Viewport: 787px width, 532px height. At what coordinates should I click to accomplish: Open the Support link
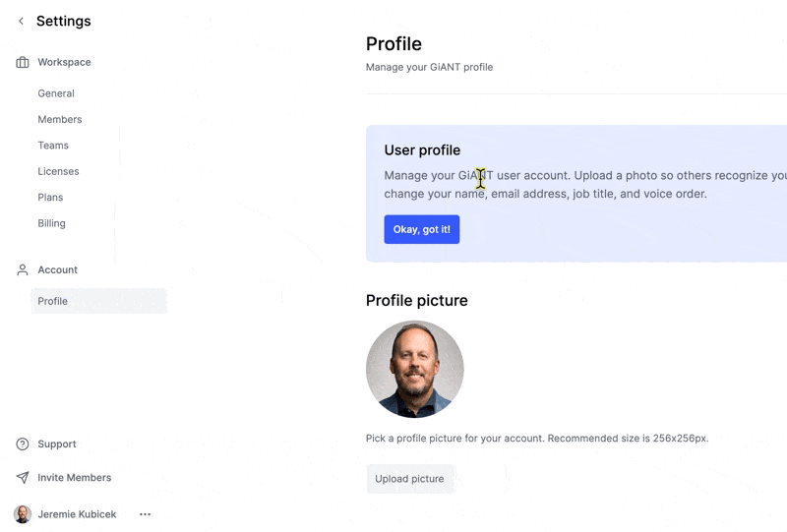57,444
